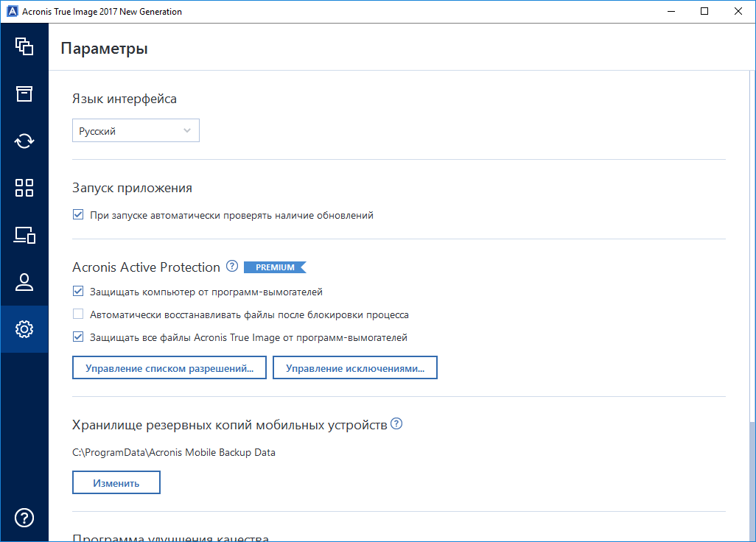Image resolution: width=756 pixels, height=542 pixels.
Task: Click the 'Acronis Active Protection' heading text
Action: pyautogui.click(x=146, y=267)
